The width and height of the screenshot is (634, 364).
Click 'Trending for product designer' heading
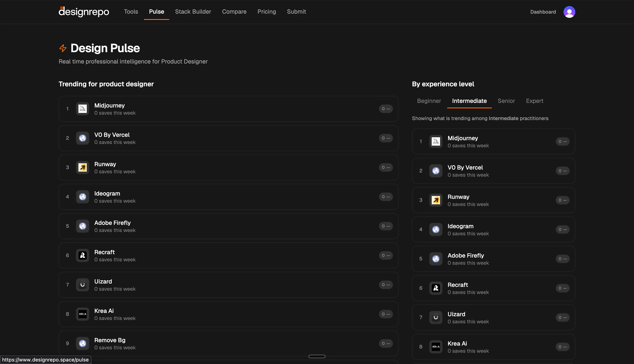(106, 84)
